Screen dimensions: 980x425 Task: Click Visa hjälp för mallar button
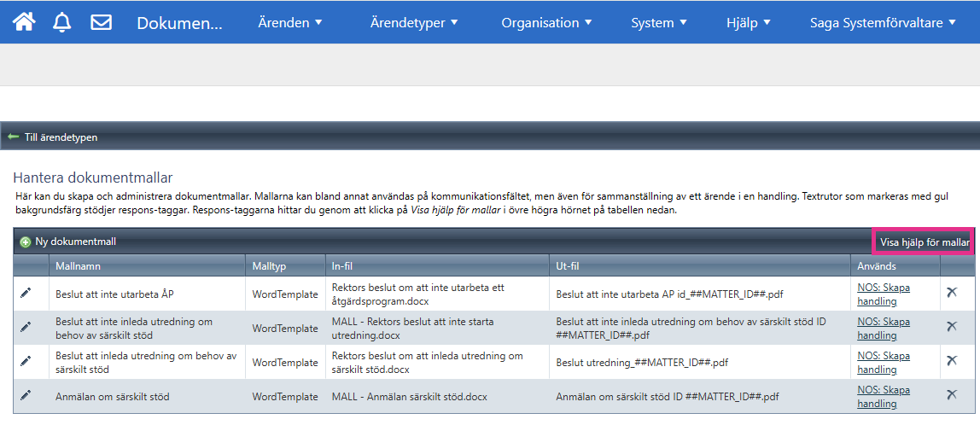coord(925,242)
